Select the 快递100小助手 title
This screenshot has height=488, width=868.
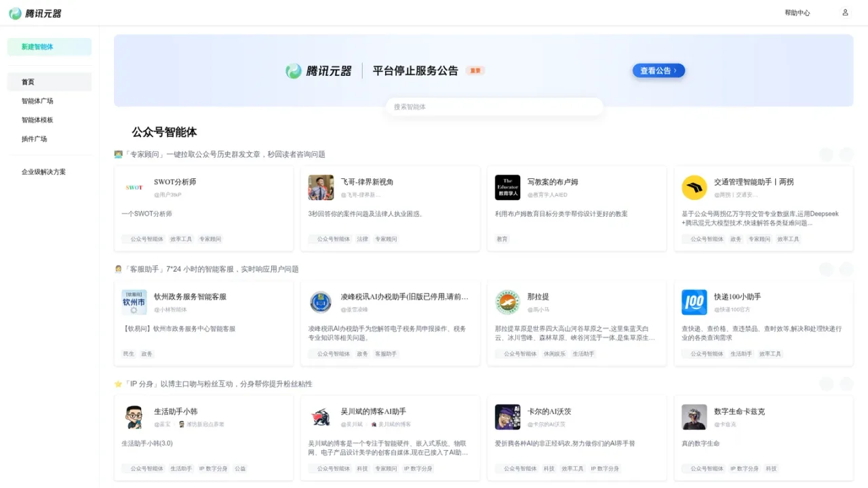(737, 297)
